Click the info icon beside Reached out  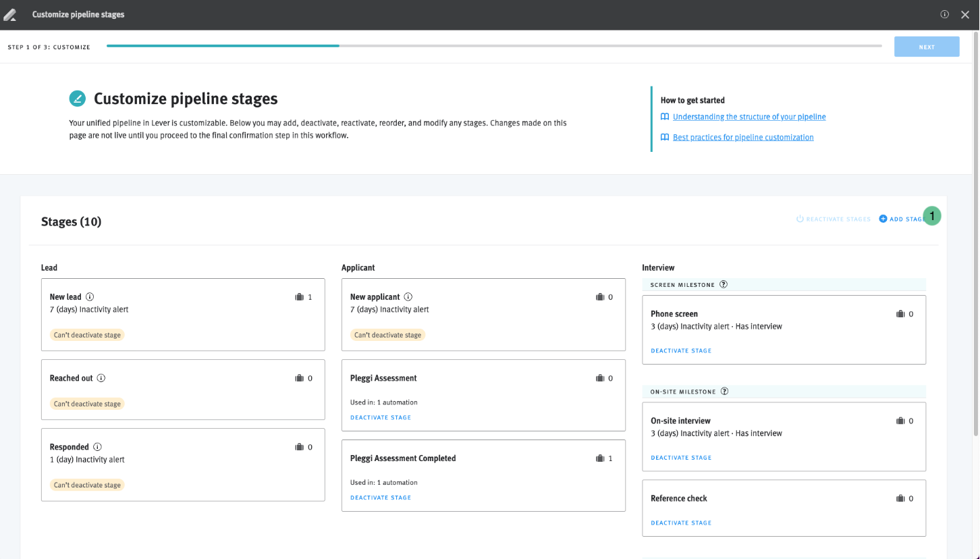point(101,379)
